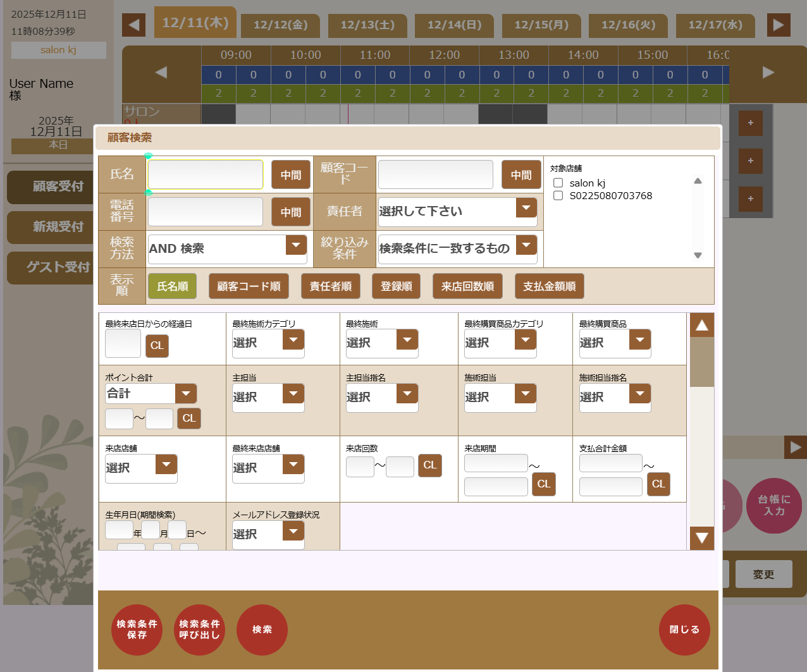Screen dimensions: 807x672
Task: Click the next week arrow beside the date tabs
Action: point(779,25)
